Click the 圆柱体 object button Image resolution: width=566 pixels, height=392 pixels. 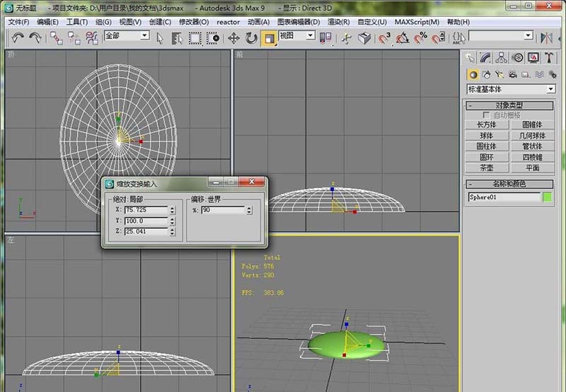[487, 146]
